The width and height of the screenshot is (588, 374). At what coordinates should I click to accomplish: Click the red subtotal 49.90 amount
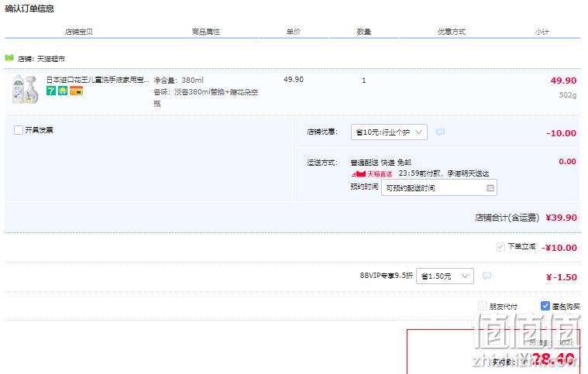tap(563, 81)
